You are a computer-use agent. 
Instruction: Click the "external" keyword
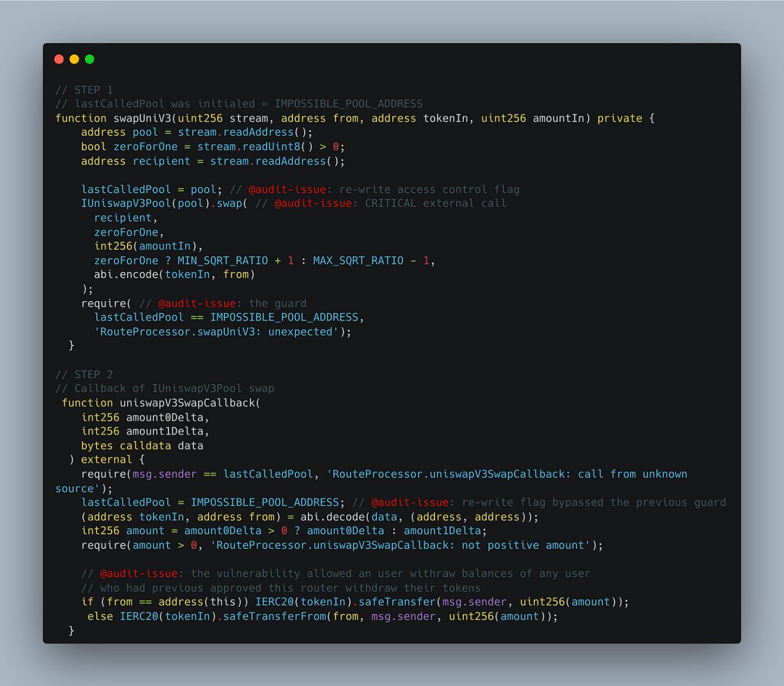point(106,460)
